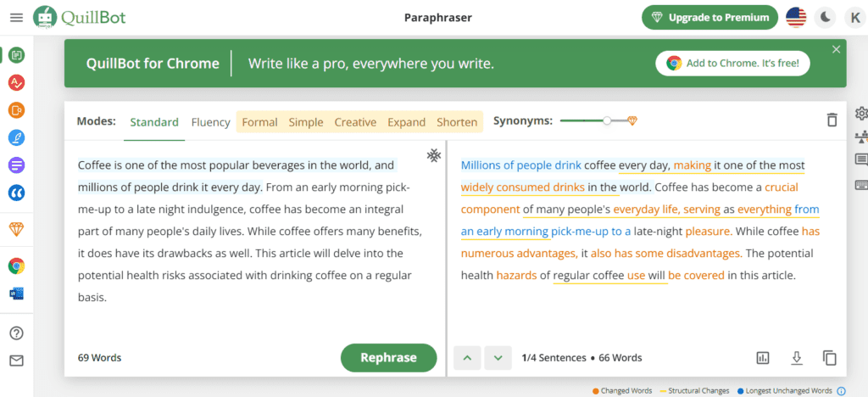Click the QuillBot logo
Viewport: 868px width, 397px height.
[x=80, y=17]
